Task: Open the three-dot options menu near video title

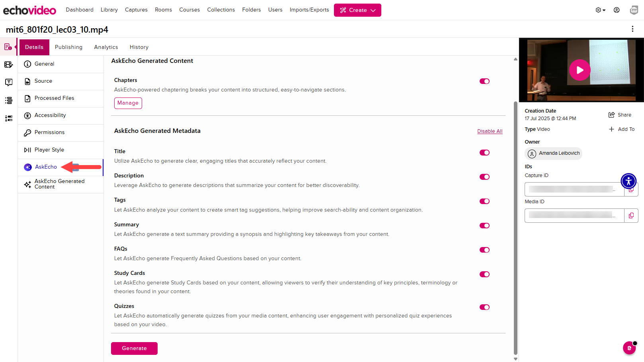Action: tap(632, 29)
